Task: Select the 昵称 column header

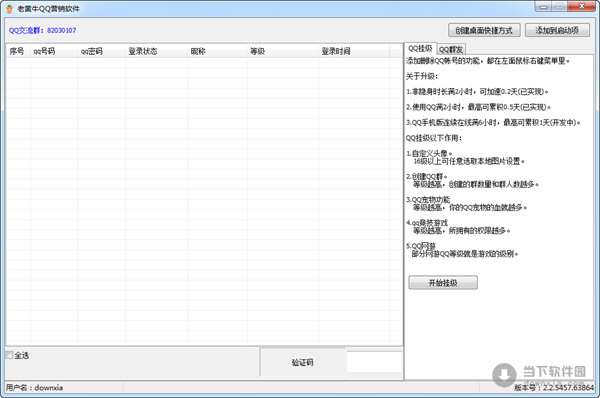Action: click(x=217, y=51)
